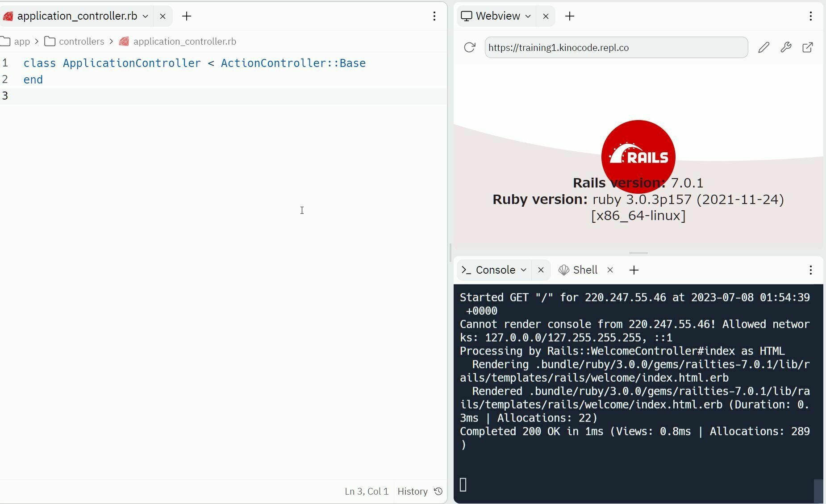Click the 'Rails version: 7.0.1' text
The height and width of the screenshot is (504, 826).
tap(638, 183)
